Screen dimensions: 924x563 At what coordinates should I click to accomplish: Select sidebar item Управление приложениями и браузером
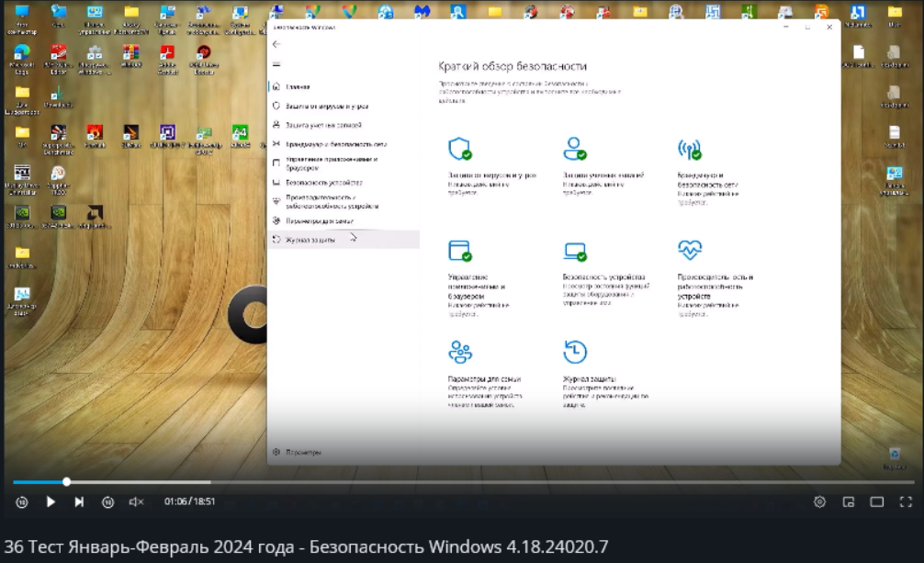point(344,163)
